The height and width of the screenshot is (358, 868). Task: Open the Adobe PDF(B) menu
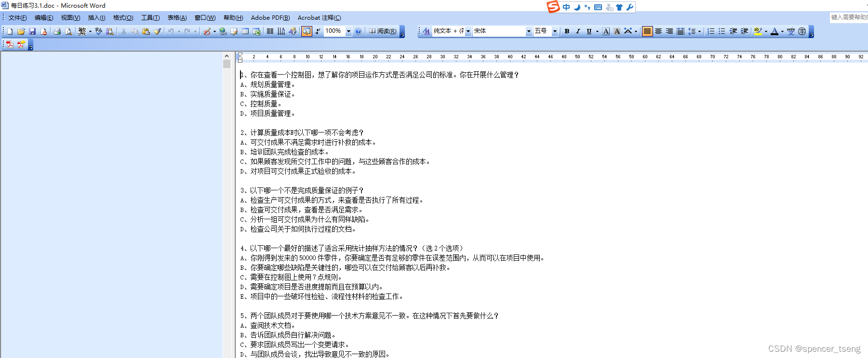click(x=270, y=18)
